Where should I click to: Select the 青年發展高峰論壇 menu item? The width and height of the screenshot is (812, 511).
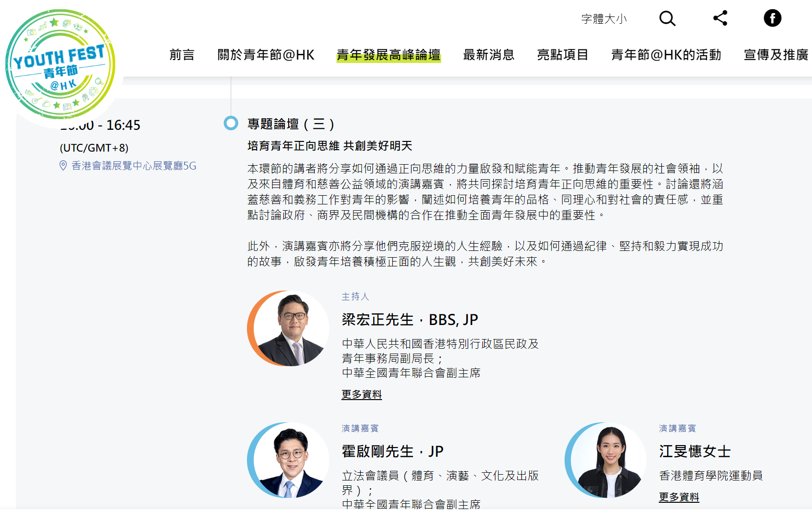tap(388, 55)
